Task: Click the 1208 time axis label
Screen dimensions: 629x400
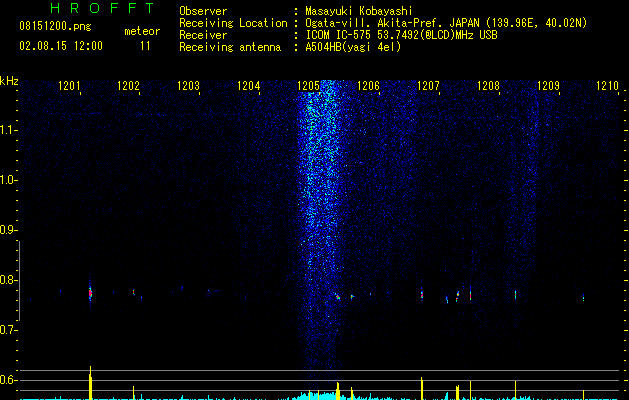Action: (489, 85)
